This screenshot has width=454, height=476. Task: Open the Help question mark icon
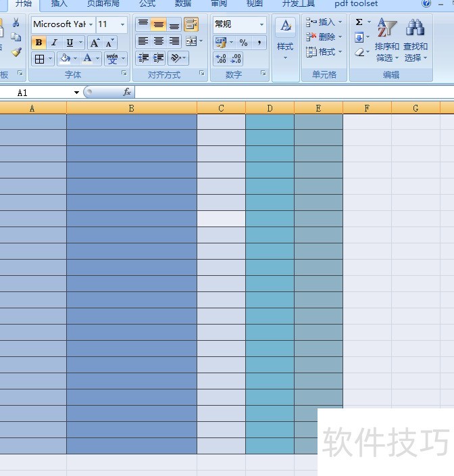pos(426,3)
